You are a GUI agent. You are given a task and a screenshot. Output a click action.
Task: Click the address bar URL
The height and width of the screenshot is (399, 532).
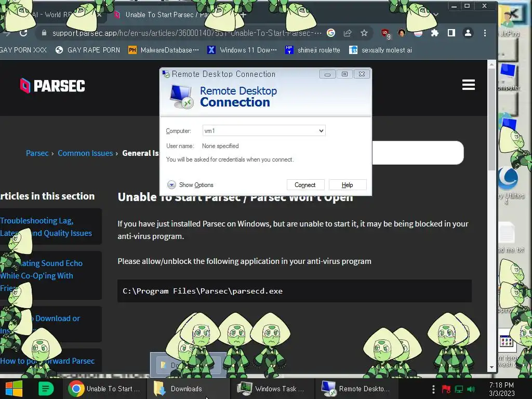(x=187, y=33)
